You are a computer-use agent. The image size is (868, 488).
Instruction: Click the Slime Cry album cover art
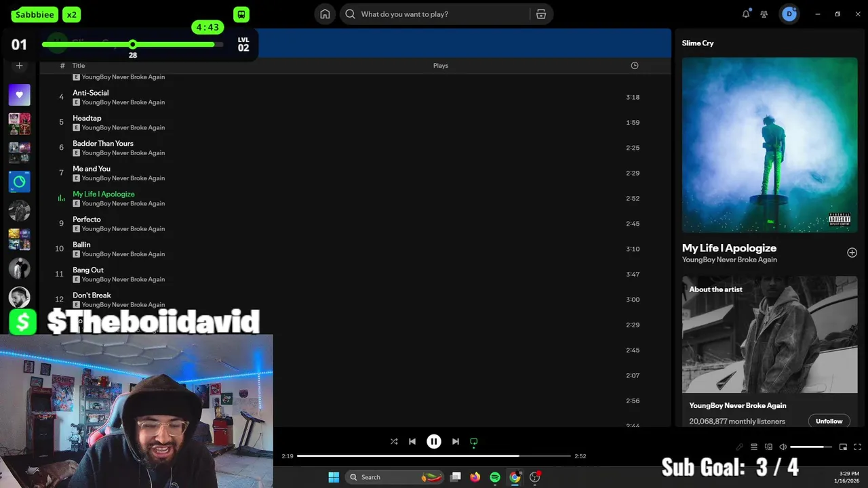coord(770,144)
